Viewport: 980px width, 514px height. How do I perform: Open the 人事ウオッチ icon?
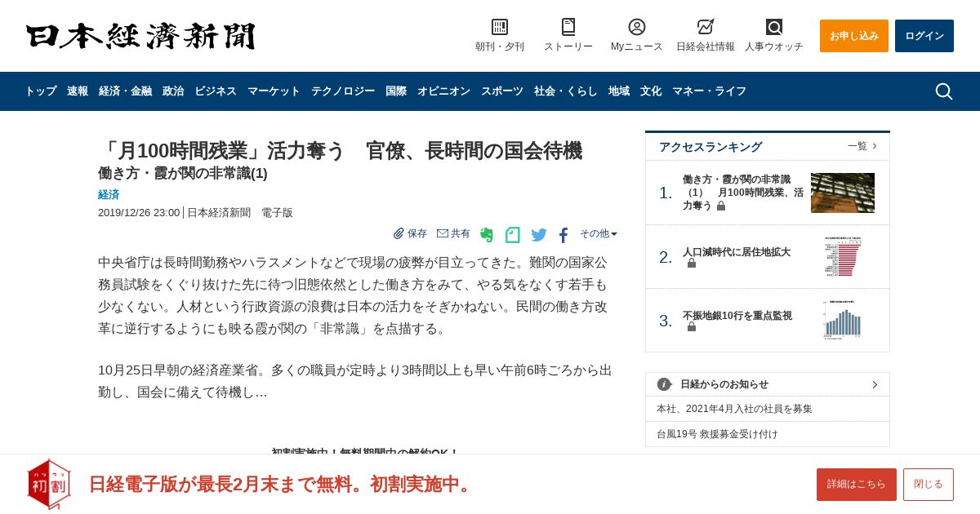click(x=774, y=27)
